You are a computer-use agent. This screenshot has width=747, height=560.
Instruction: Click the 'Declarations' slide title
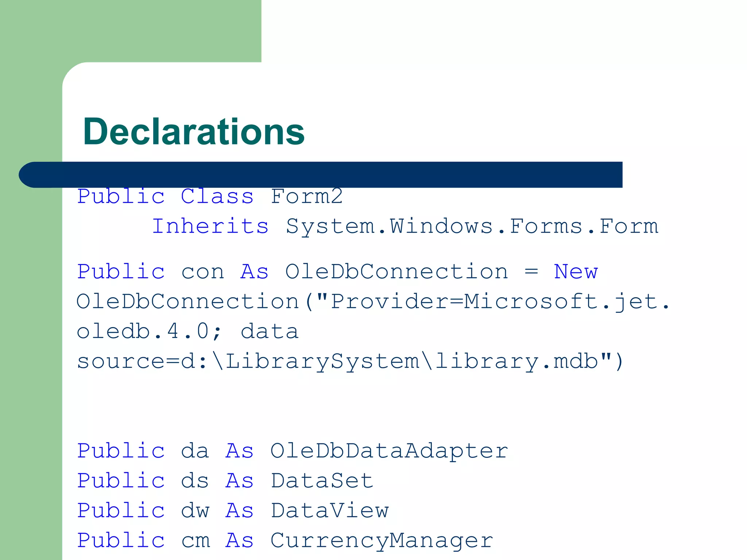click(x=194, y=131)
